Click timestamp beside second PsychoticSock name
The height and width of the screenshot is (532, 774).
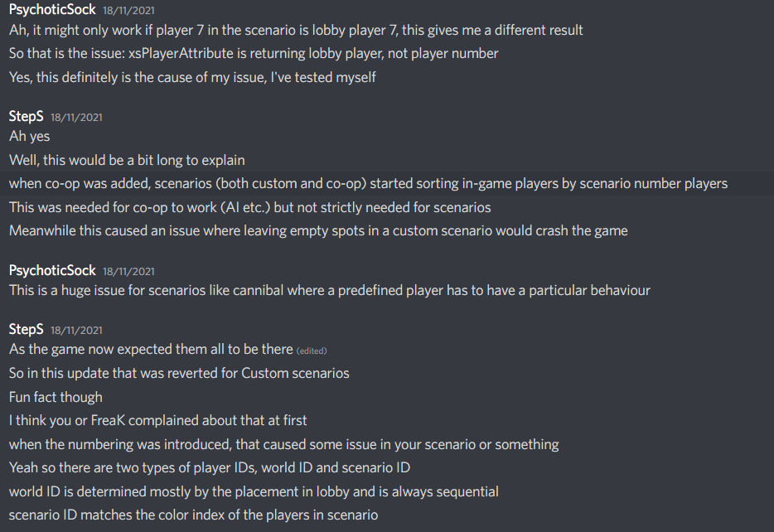tap(128, 272)
